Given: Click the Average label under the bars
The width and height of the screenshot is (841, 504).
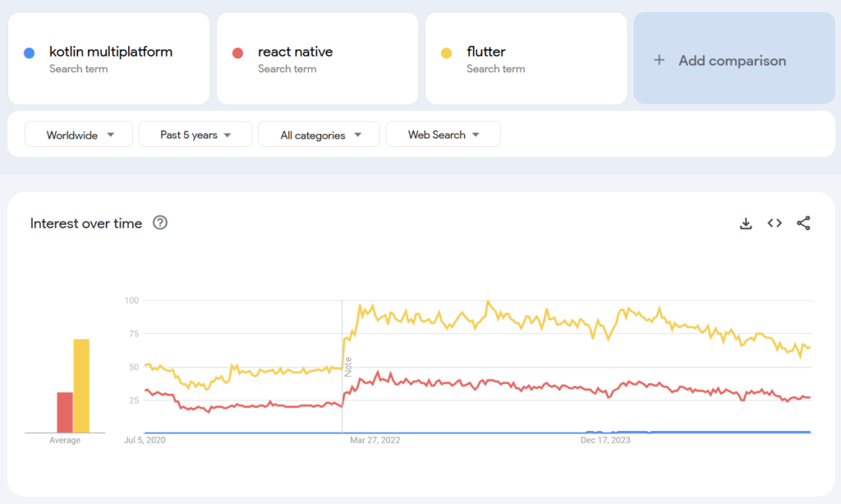Looking at the screenshot, I should (65, 440).
